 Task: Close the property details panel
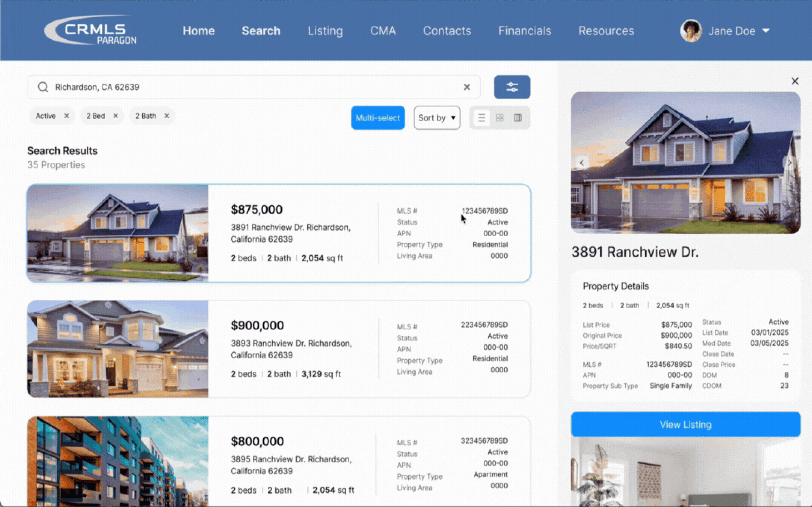(x=794, y=81)
